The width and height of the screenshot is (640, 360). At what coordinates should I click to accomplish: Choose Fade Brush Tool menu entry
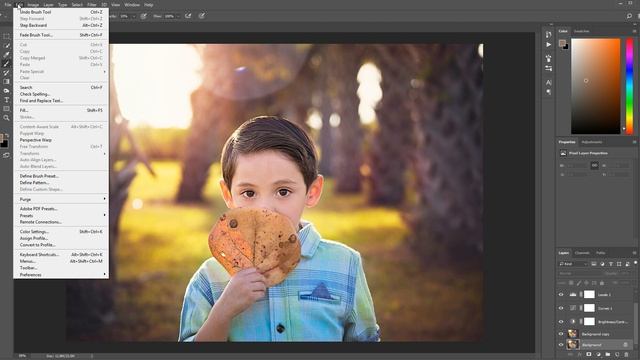[x=61, y=35]
